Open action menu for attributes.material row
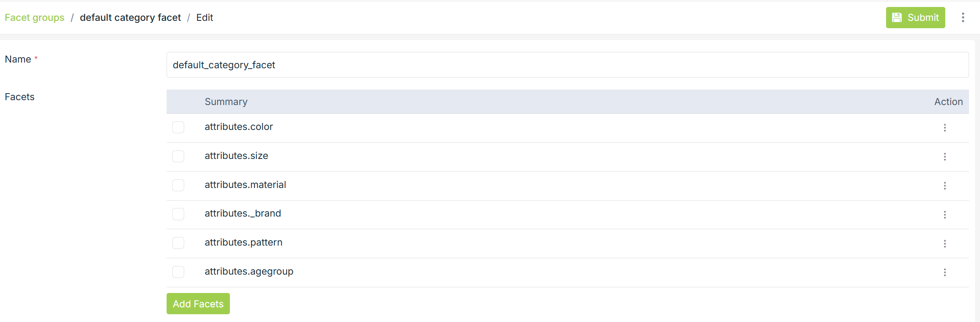This screenshot has height=322, width=980. [x=944, y=186]
